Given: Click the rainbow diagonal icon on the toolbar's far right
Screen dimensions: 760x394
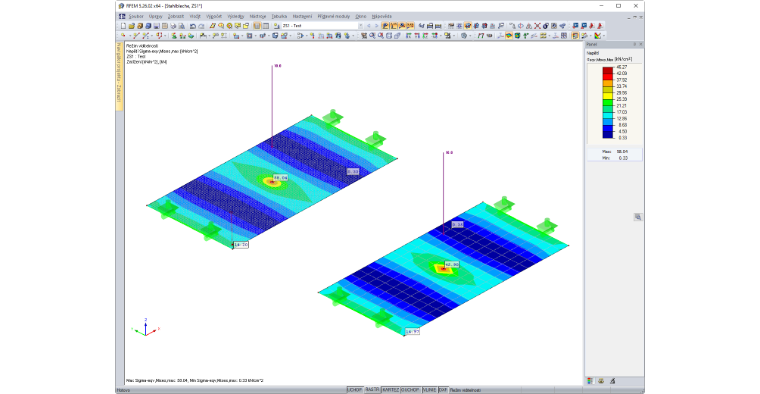Looking at the screenshot, I should [x=597, y=35].
